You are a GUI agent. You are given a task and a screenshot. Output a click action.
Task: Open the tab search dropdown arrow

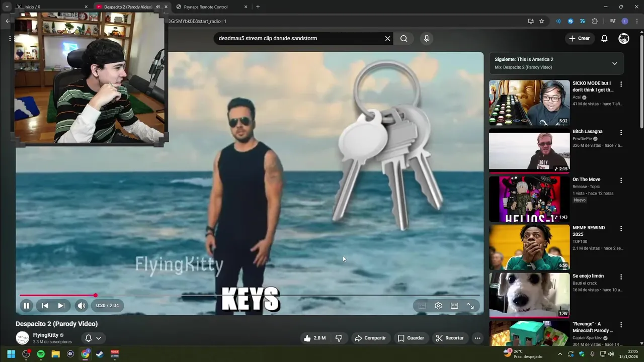7,7
